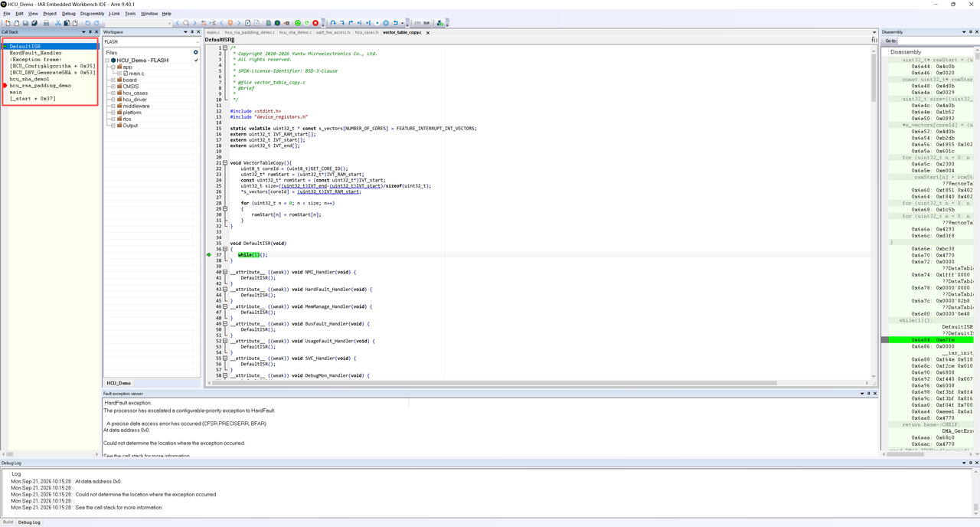Cut selection using scissors icon

coord(57,23)
